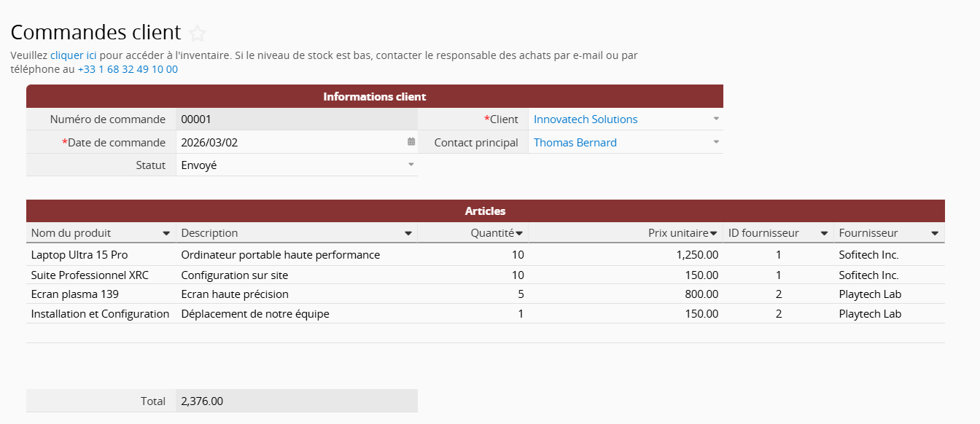Open the Prix unitaire column filter arrow

[x=714, y=233]
